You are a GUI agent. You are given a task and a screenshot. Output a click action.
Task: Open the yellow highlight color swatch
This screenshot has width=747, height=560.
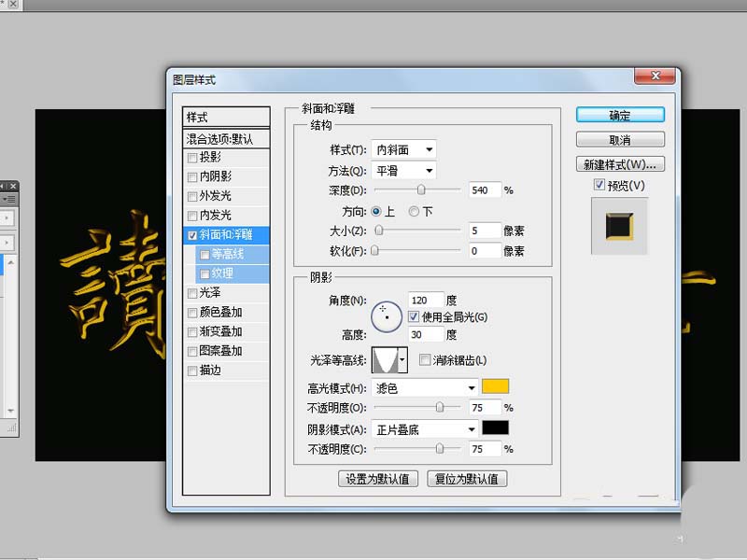pos(495,386)
